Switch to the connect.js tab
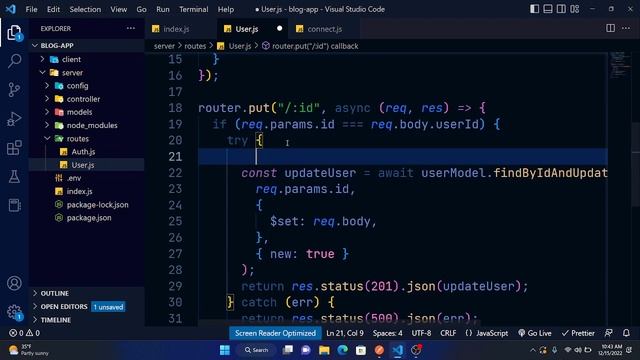The height and width of the screenshot is (360, 640). coord(324,29)
